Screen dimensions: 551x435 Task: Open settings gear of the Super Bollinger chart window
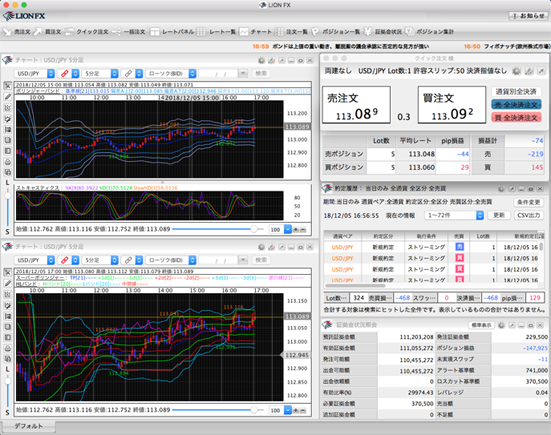pyautogui.click(x=261, y=247)
